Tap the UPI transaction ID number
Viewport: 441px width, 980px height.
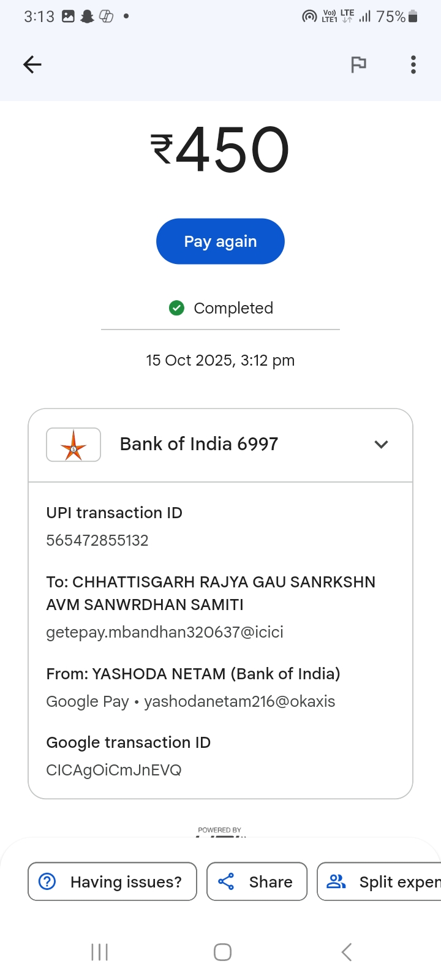point(97,540)
